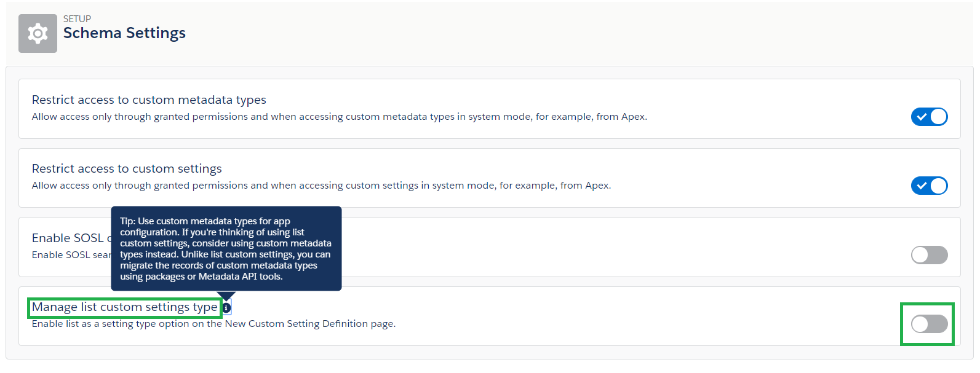Turn off Restrict access to custom settings toggle
This screenshot has width=980, height=373.
[929, 186]
